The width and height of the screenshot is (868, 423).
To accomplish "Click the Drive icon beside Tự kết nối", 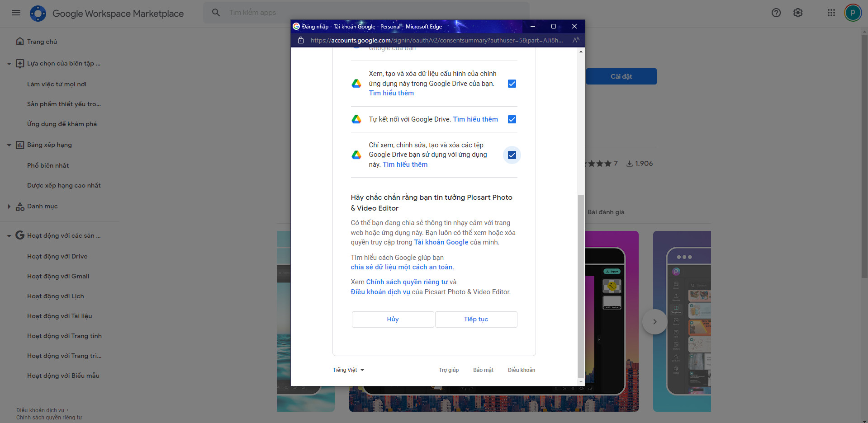I will click(356, 119).
